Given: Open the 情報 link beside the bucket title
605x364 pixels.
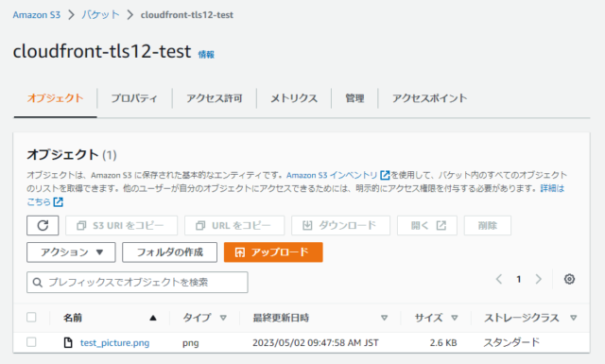Looking at the screenshot, I should pyautogui.click(x=206, y=55).
